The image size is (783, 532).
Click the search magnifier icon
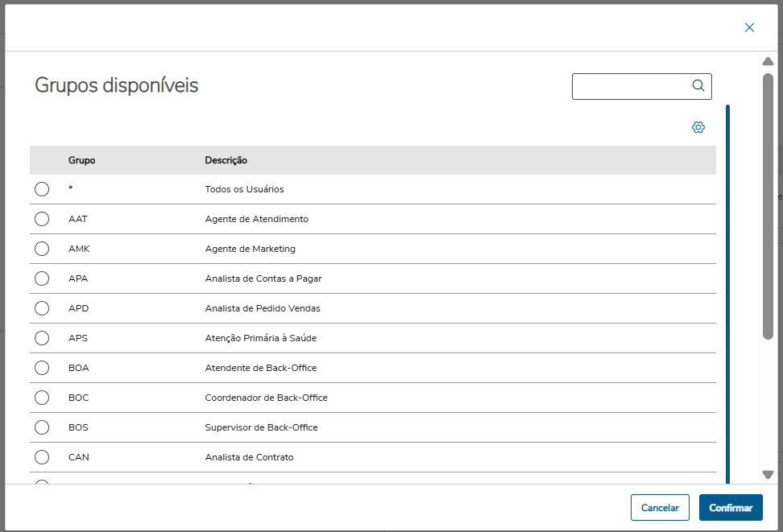pyautogui.click(x=698, y=85)
